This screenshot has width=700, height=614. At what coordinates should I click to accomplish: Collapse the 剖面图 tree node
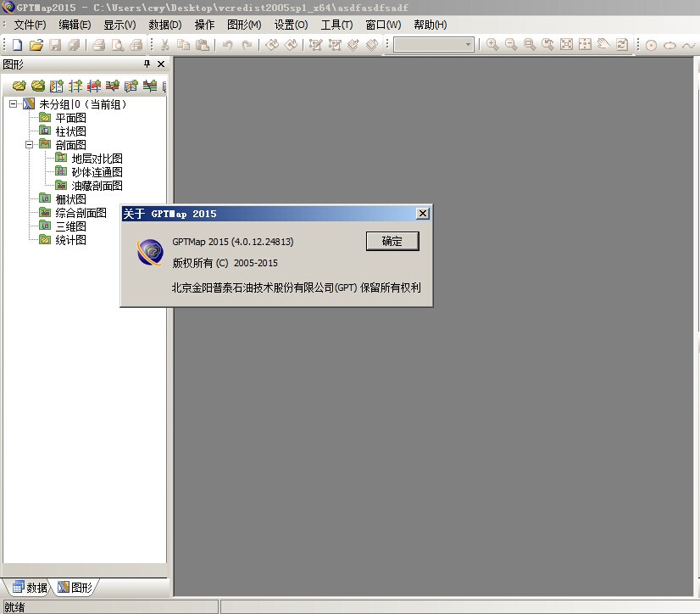(30, 145)
